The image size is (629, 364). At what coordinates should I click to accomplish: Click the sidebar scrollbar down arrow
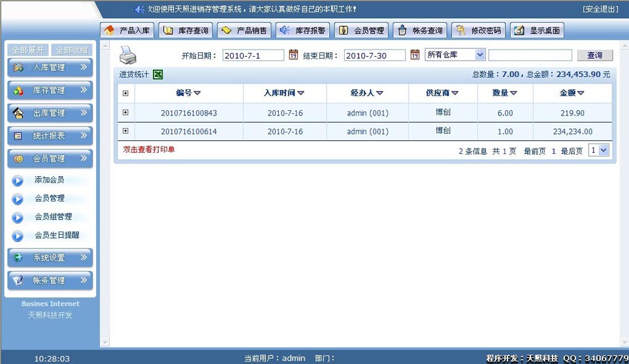coord(105,342)
